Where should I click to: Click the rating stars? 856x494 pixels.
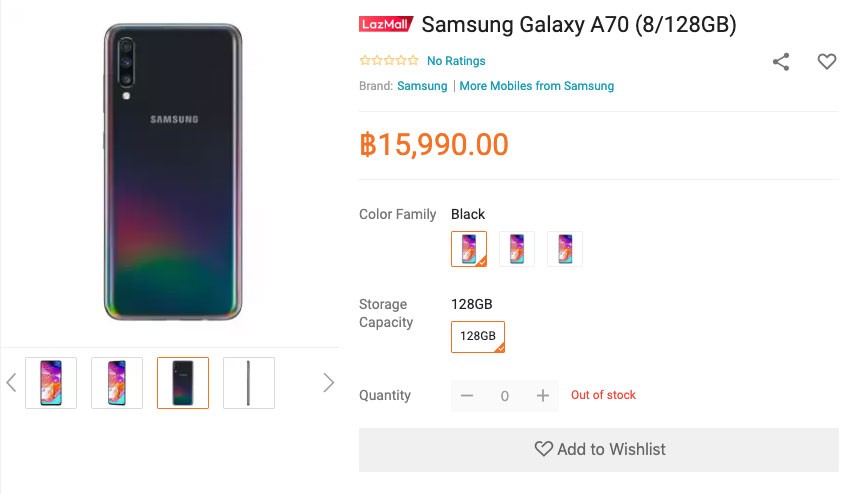389,61
